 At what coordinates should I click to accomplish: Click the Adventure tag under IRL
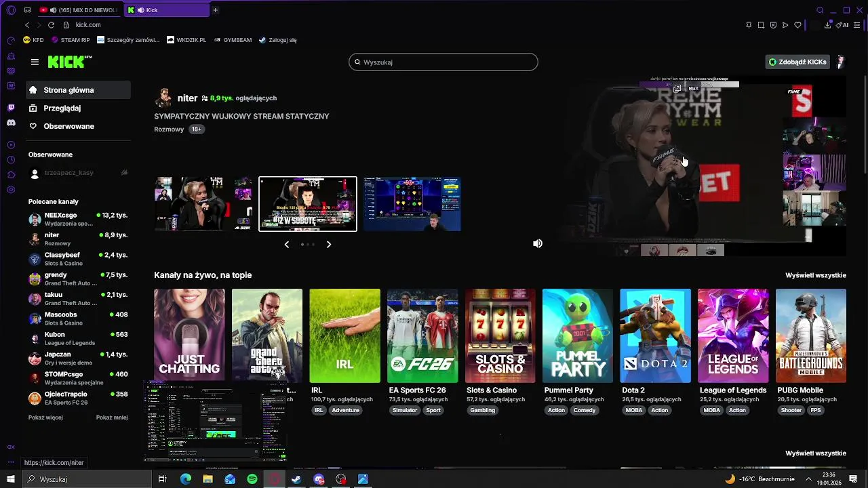click(x=345, y=410)
